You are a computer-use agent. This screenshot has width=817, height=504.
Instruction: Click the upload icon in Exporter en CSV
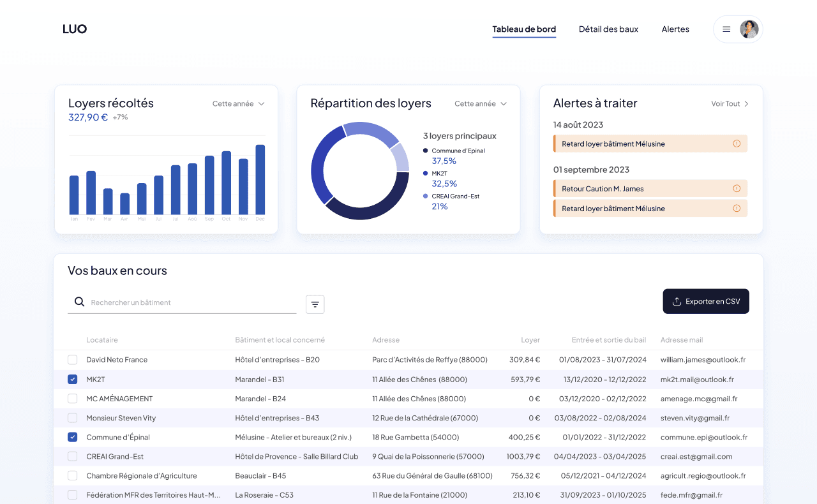677,301
